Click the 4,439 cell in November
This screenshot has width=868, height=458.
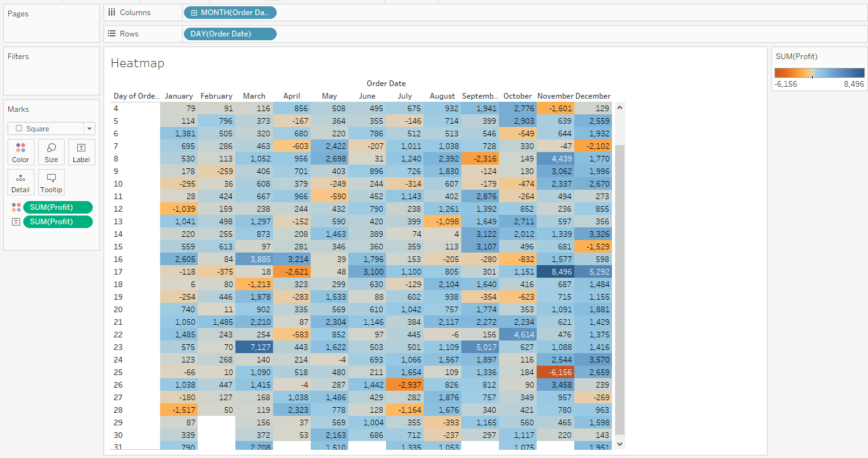pyautogui.click(x=555, y=158)
